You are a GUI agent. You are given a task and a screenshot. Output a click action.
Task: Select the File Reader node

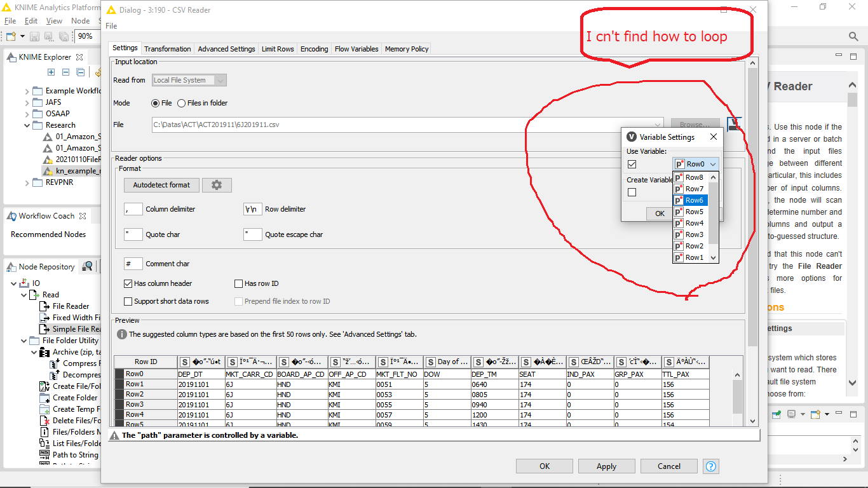[65, 306]
